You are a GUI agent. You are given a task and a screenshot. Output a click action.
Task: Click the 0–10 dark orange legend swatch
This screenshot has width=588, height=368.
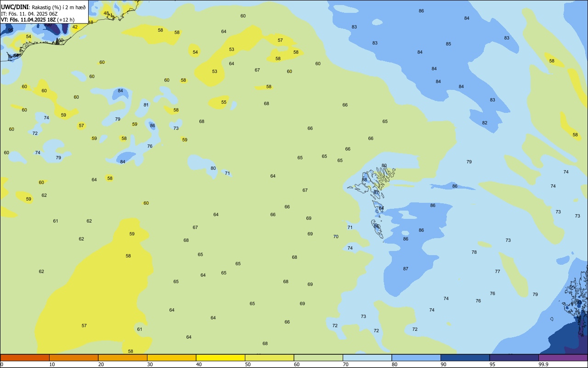coord(25,357)
